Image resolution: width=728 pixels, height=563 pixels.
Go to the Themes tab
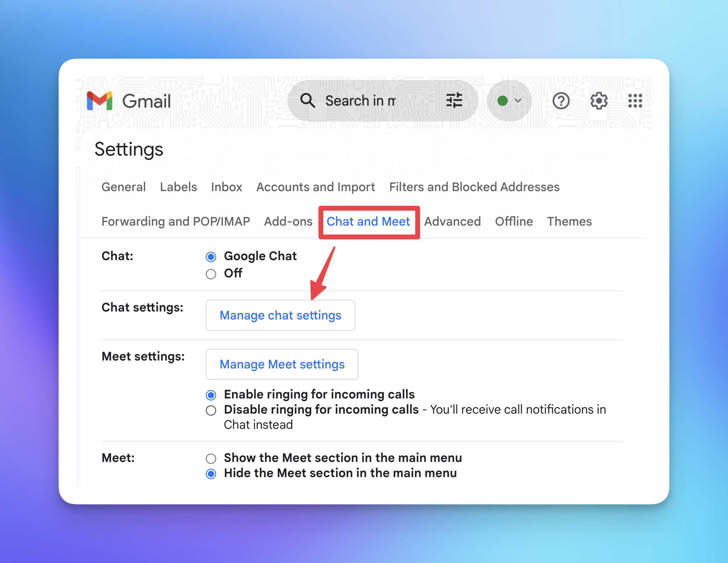point(569,221)
